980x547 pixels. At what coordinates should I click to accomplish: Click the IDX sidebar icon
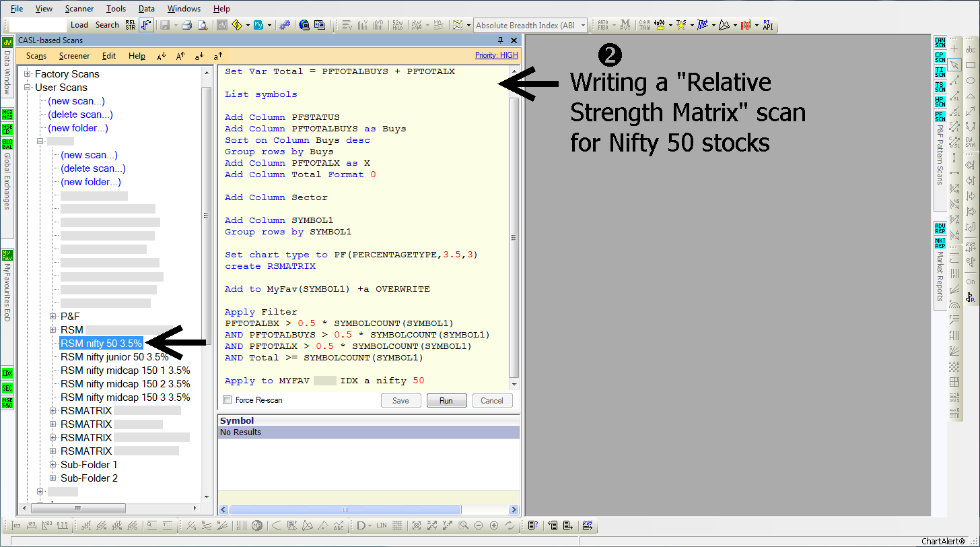point(7,373)
